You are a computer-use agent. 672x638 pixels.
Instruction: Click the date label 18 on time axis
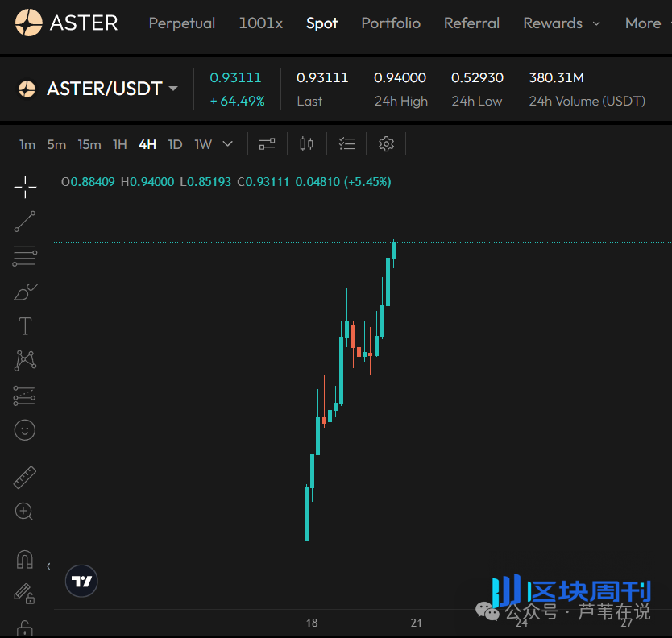[x=312, y=623]
